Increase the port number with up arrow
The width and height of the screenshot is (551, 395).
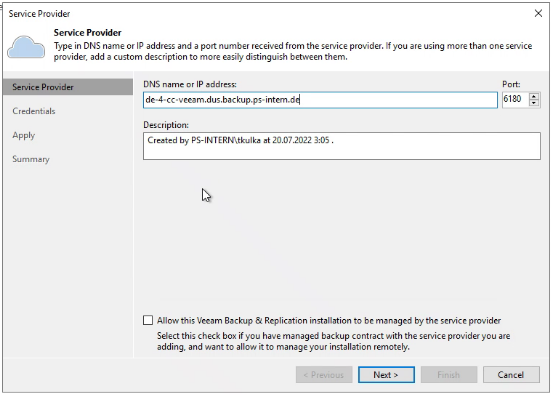[534, 96]
